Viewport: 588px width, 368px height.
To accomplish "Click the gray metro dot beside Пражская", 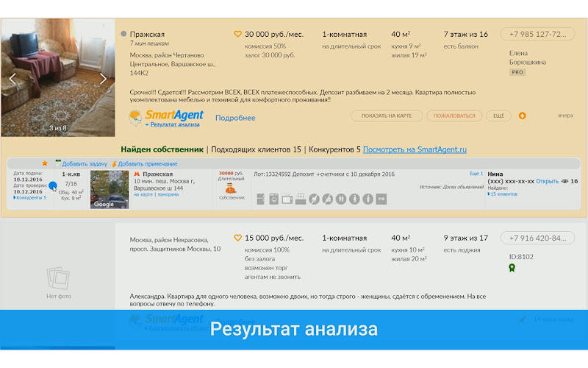I will coord(123,34).
